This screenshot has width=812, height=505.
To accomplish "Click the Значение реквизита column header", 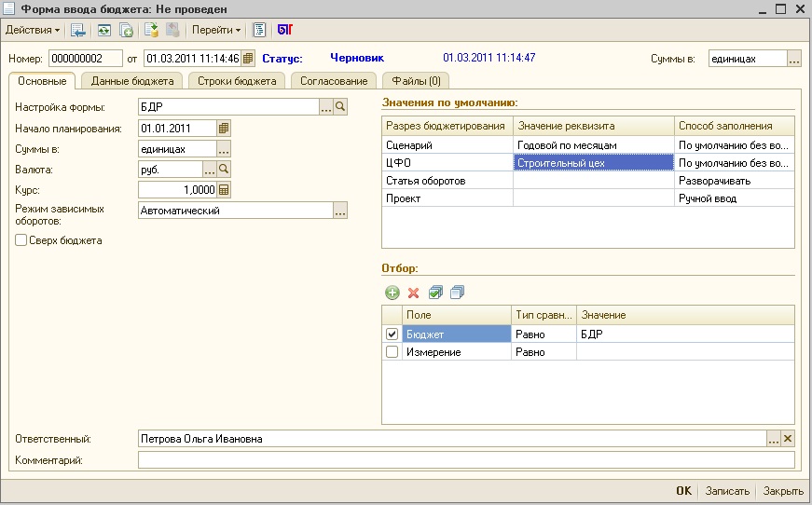I will (594, 126).
